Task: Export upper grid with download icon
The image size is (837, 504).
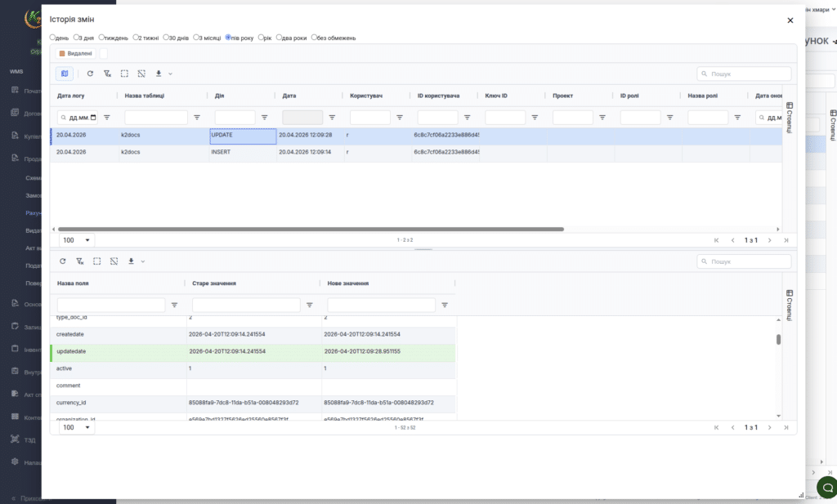Action: [x=159, y=74]
